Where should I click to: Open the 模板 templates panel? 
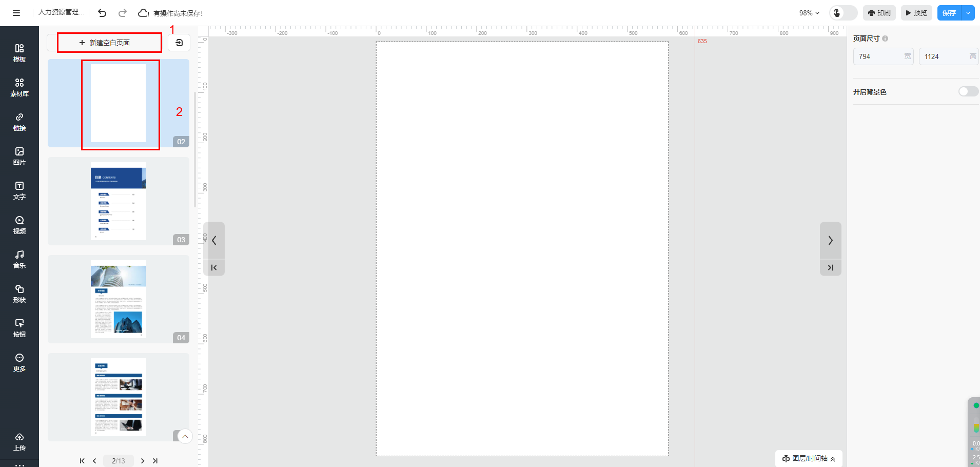[x=19, y=53]
